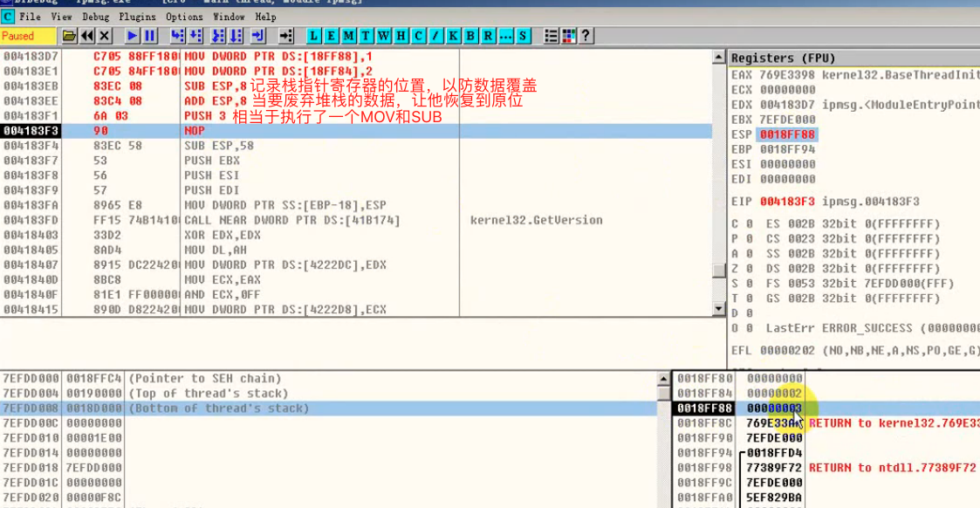Show the CPU window with the C toolbar button
Viewport: 980px width, 508px height.
coord(419,36)
